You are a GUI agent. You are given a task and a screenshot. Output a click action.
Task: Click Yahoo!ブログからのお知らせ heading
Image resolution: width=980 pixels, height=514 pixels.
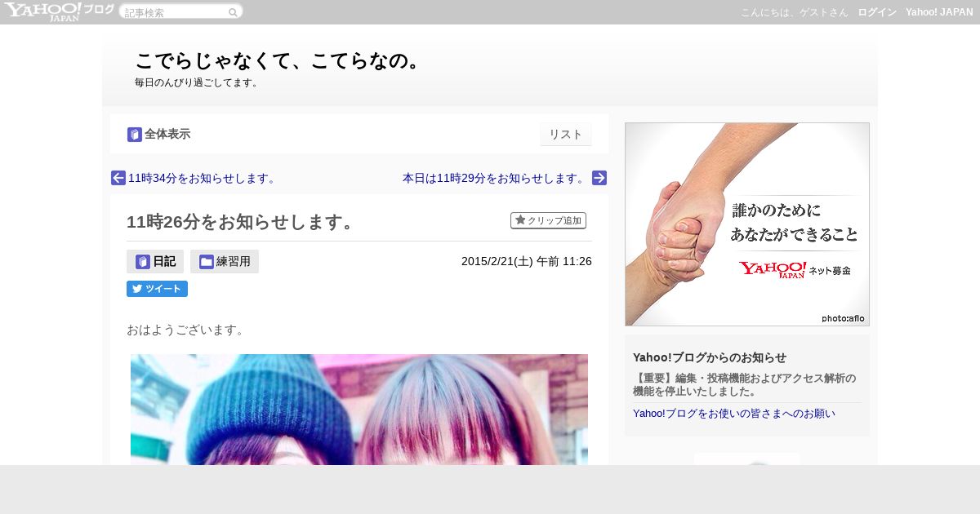[x=710, y=357]
